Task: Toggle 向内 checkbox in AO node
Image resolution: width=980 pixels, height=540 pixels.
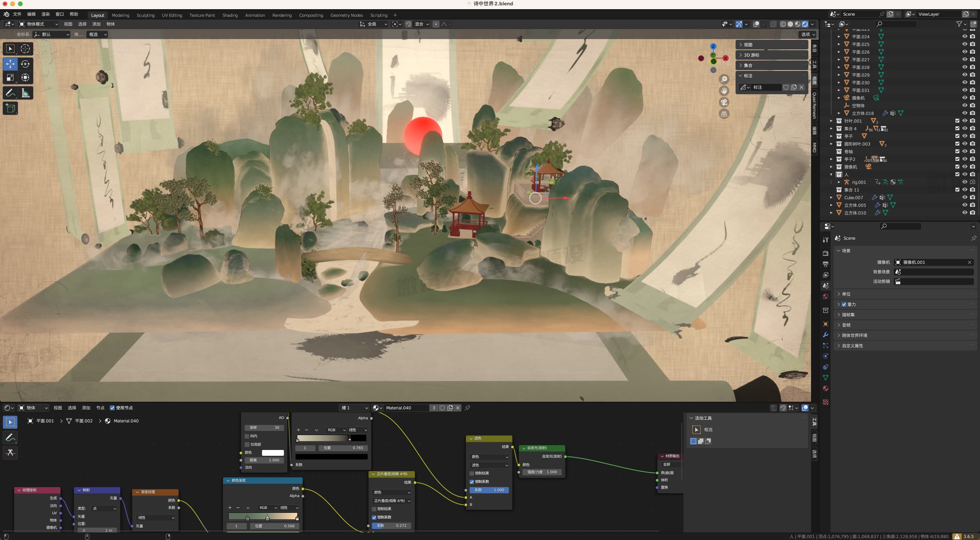Action: pos(247,436)
